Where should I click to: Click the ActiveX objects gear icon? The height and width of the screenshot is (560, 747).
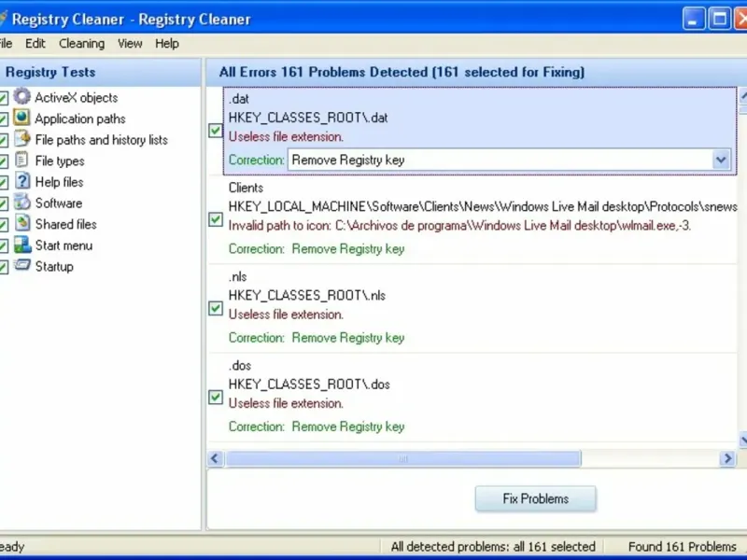point(21,97)
